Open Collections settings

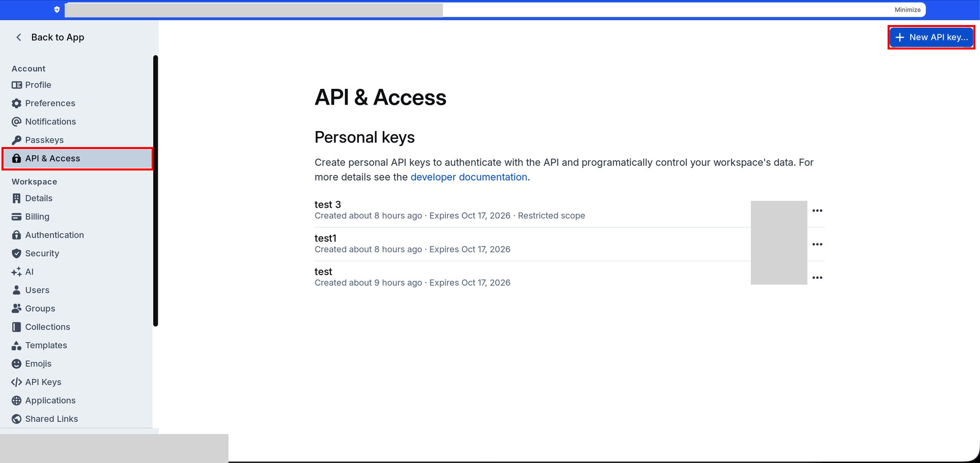pyautogui.click(x=77, y=327)
